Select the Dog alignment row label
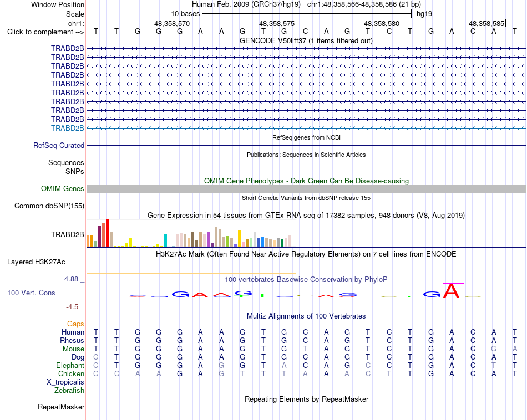The width and height of the screenshot is (527, 420). (x=78, y=357)
